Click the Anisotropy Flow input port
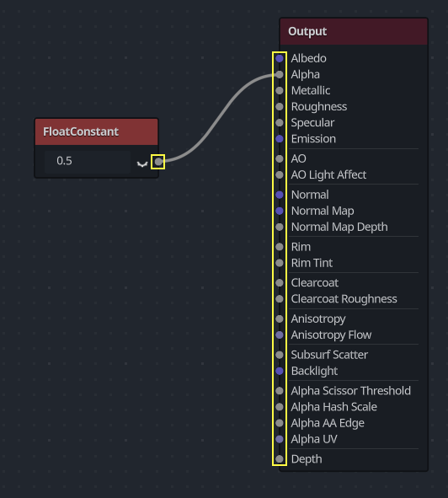The image size is (448, 498). (x=280, y=335)
